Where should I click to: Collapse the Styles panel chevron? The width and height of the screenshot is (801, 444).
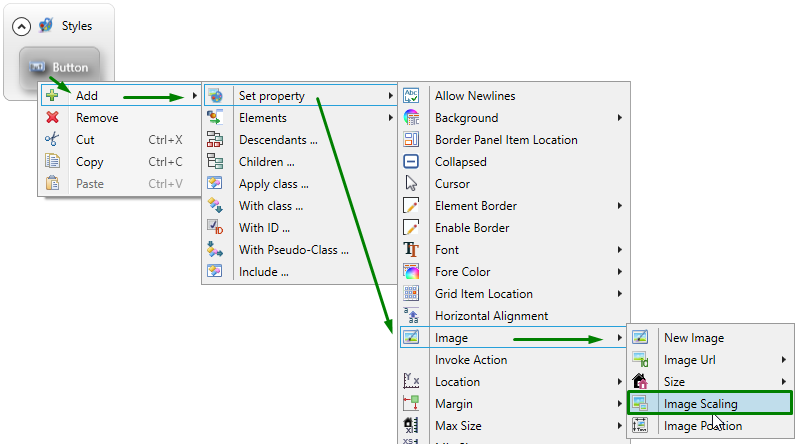click(21, 26)
